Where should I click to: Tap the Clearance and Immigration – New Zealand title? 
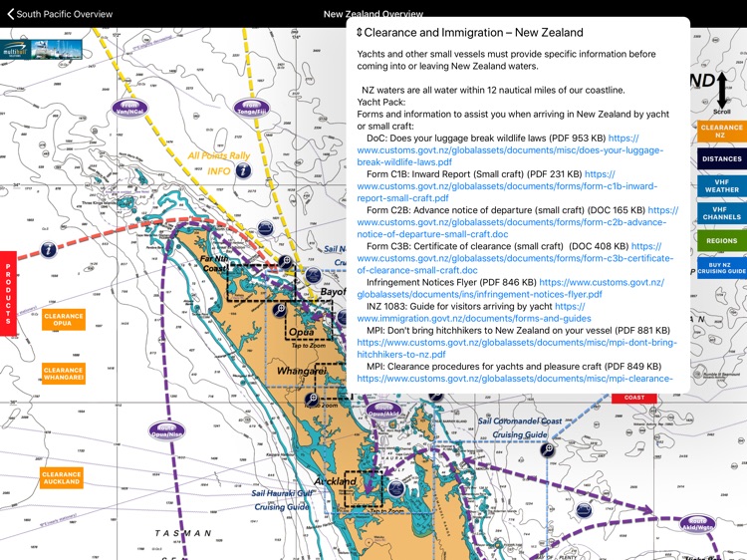473,33
